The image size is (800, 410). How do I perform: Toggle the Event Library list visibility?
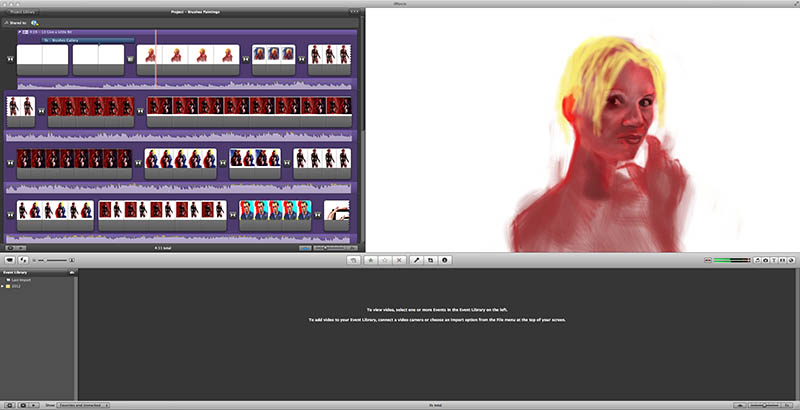(9, 405)
